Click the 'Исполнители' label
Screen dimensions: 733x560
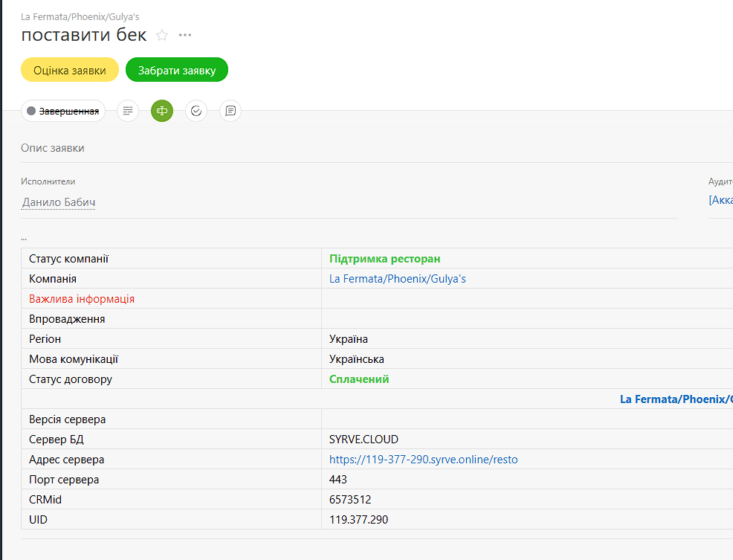48,181
